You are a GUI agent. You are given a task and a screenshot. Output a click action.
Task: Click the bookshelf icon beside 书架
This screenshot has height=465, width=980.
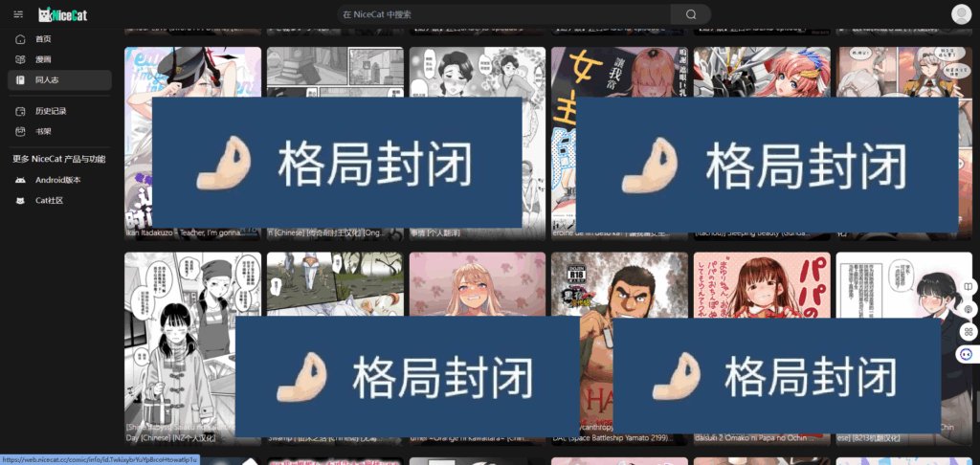click(x=21, y=132)
